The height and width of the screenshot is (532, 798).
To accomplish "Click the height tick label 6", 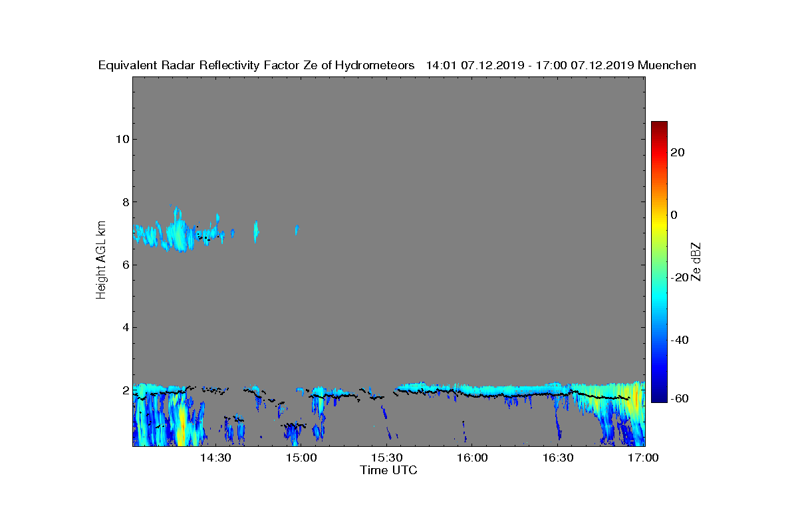I will [x=124, y=265].
